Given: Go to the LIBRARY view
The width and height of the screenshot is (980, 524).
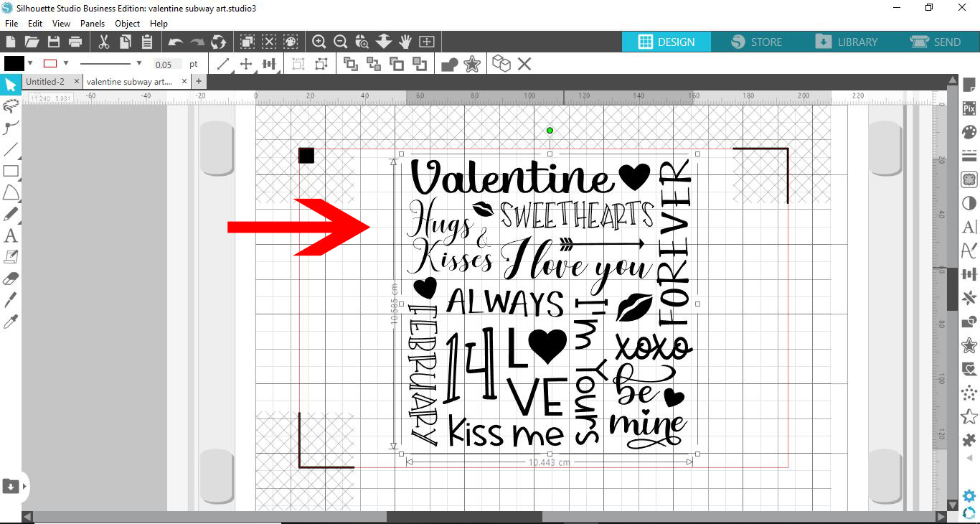Looking at the screenshot, I should pyautogui.click(x=847, y=42).
